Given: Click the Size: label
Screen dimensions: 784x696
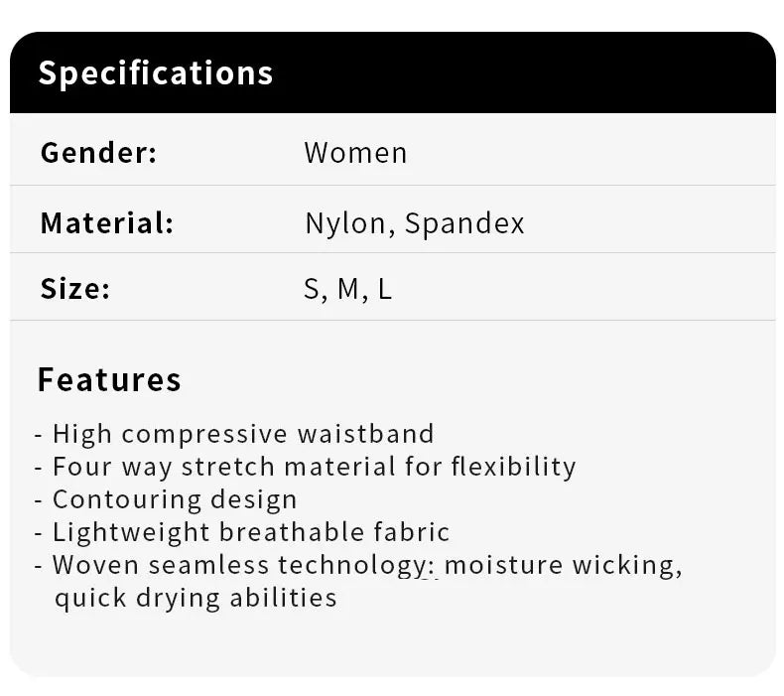Looking at the screenshot, I should [74, 289].
